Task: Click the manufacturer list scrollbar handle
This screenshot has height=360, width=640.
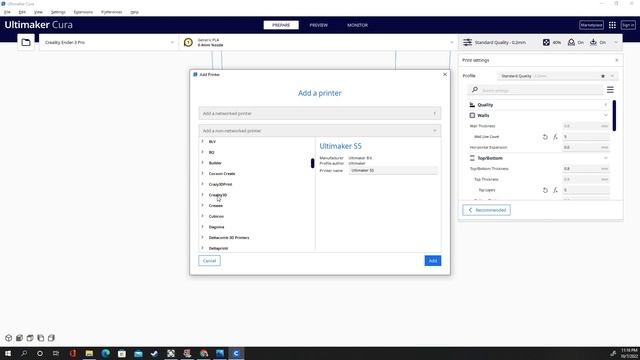Action: [313, 163]
